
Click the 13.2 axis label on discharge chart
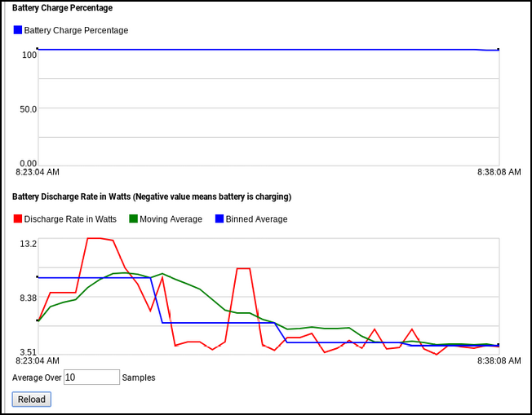29,244
